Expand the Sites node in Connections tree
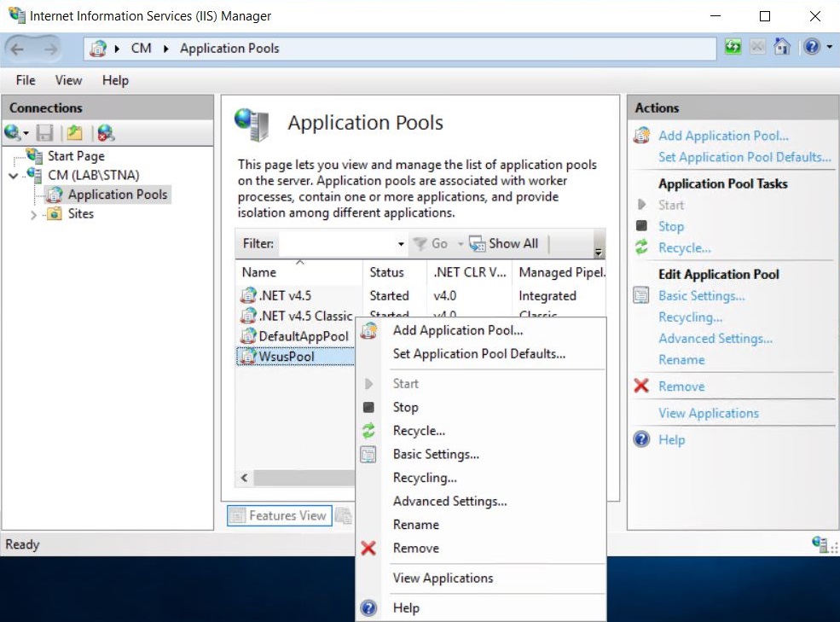The image size is (840, 622). [x=34, y=215]
